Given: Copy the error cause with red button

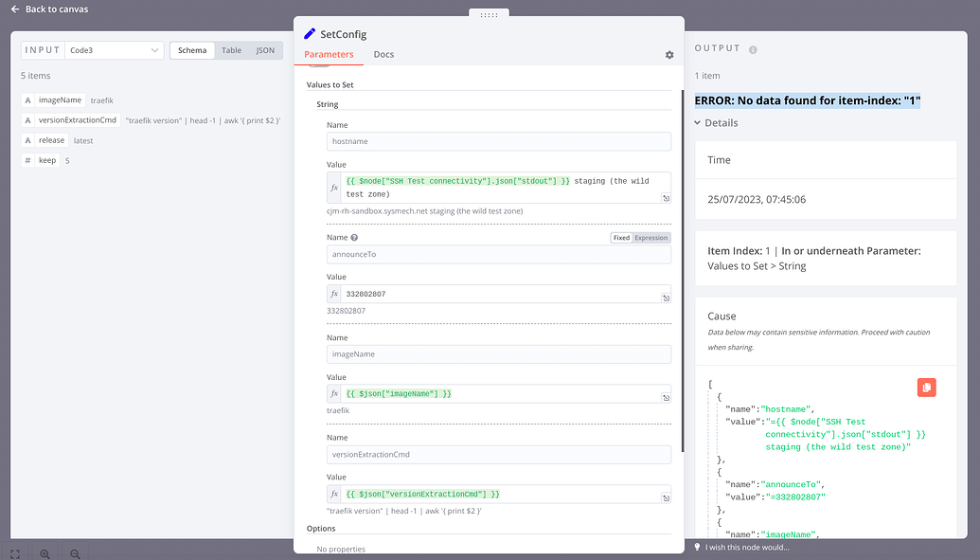Looking at the screenshot, I should click(926, 387).
